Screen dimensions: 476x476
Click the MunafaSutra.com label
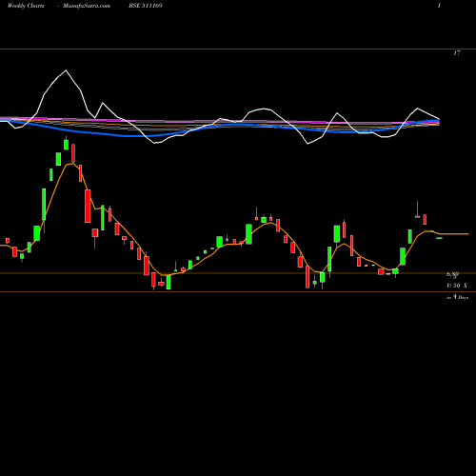click(87, 6)
